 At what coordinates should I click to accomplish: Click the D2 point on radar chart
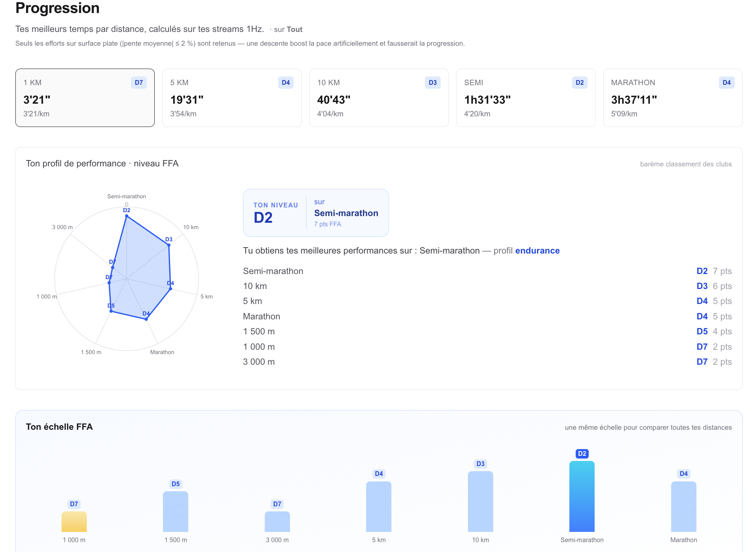point(127,216)
